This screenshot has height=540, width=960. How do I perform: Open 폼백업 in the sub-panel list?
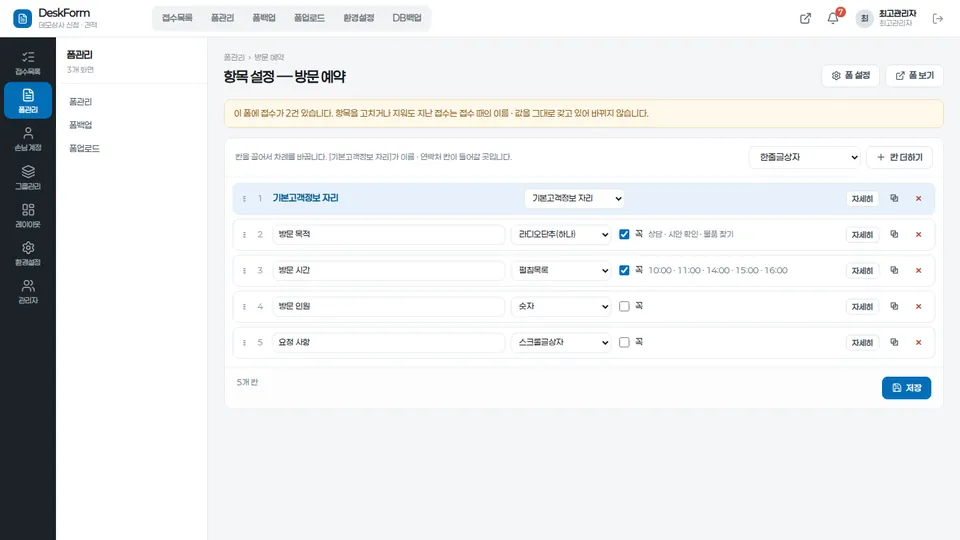pyautogui.click(x=80, y=125)
